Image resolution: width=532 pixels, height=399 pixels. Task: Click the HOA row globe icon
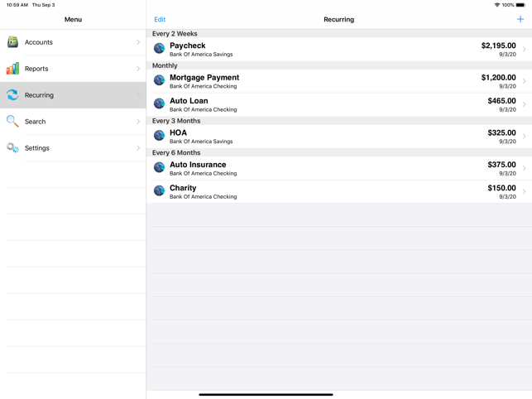(159, 136)
